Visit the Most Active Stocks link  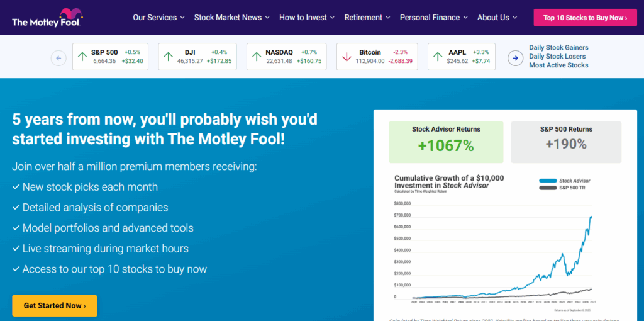pyautogui.click(x=558, y=65)
